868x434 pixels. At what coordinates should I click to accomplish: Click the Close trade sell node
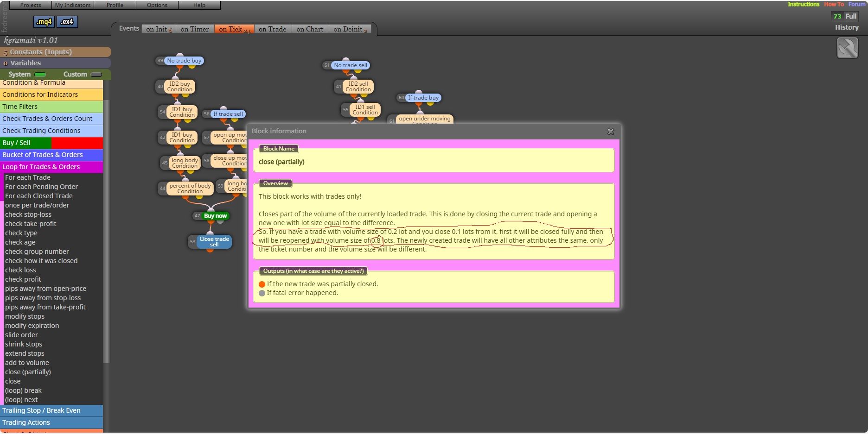click(x=214, y=242)
